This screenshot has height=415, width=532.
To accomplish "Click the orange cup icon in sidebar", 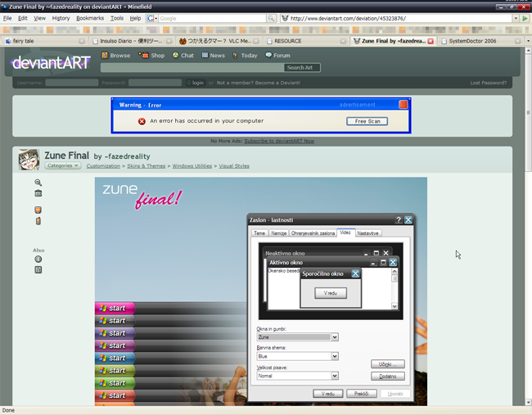I will pyautogui.click(x=38, y=210).
